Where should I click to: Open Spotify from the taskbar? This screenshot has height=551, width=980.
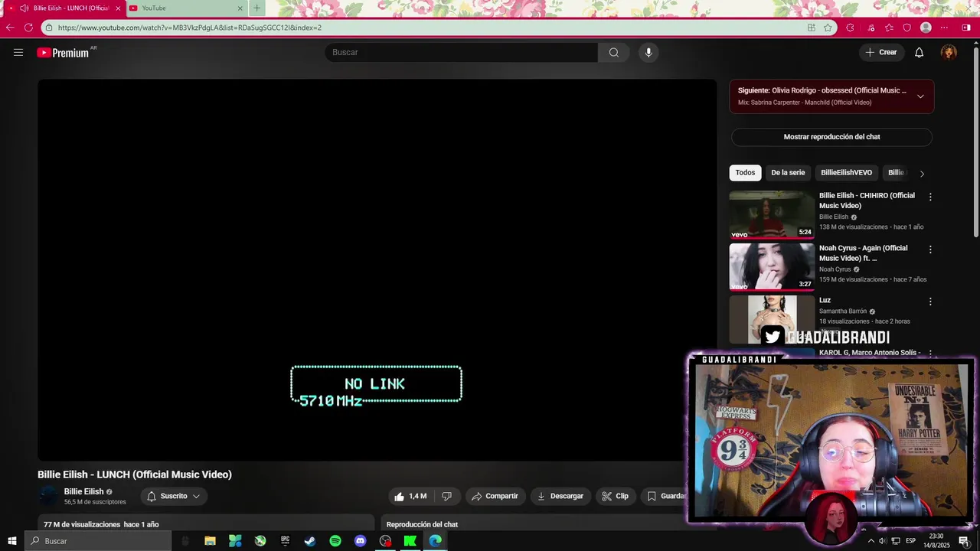point(335,541)
